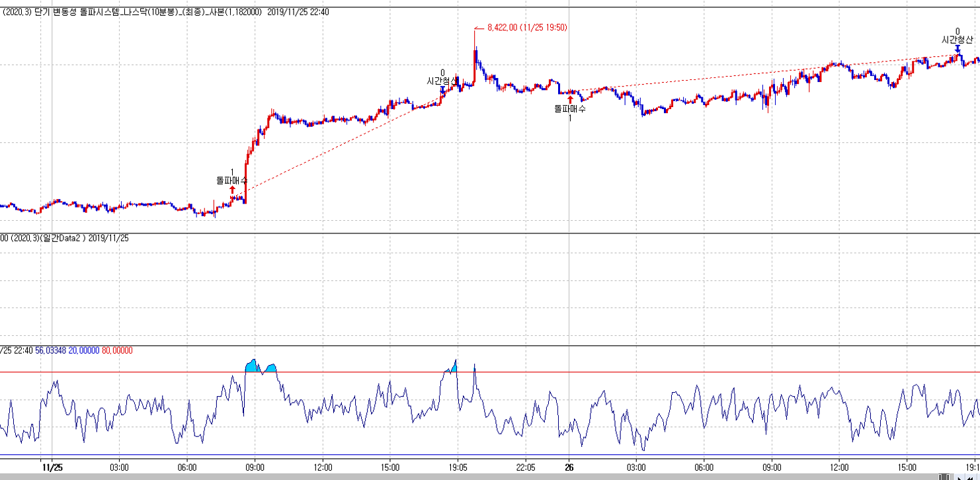Click the 일간Data2 panel label

(x=63, y=238)
